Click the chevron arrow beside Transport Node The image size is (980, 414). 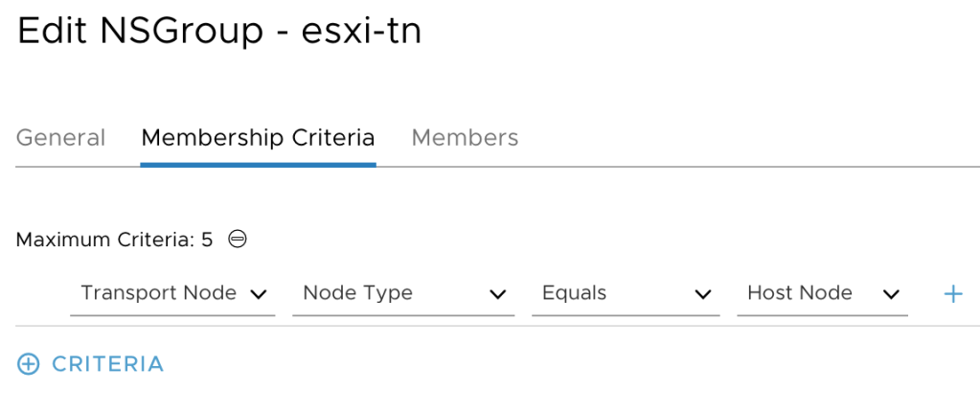(258, 294)
